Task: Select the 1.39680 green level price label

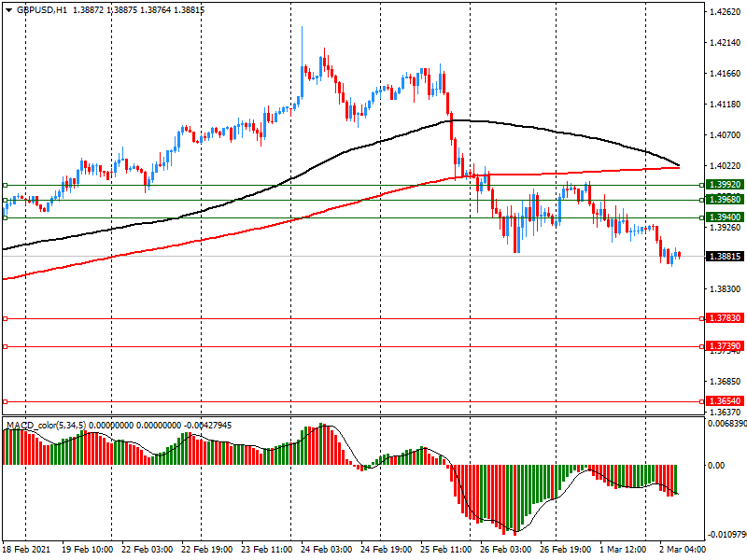Action: pos(725,200)
